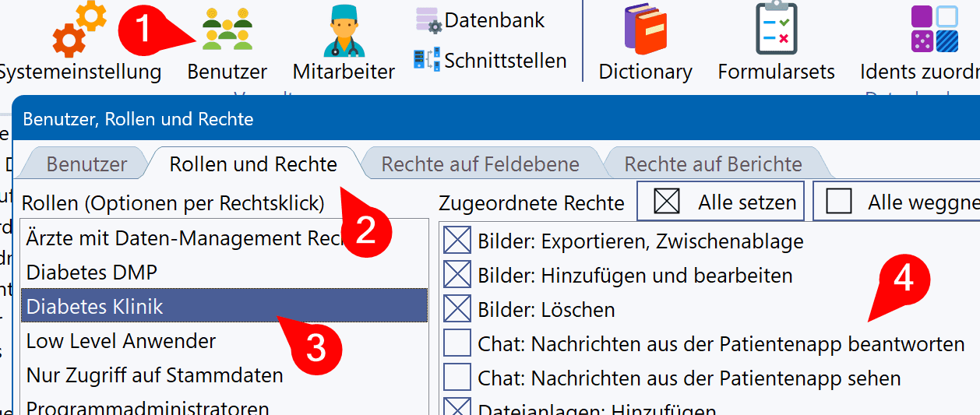This screenshot has height=415, width=980.
Task: Uncheck Bilder: Hinzufügen und bearbeiten
Action: click(x=457, y=276)
